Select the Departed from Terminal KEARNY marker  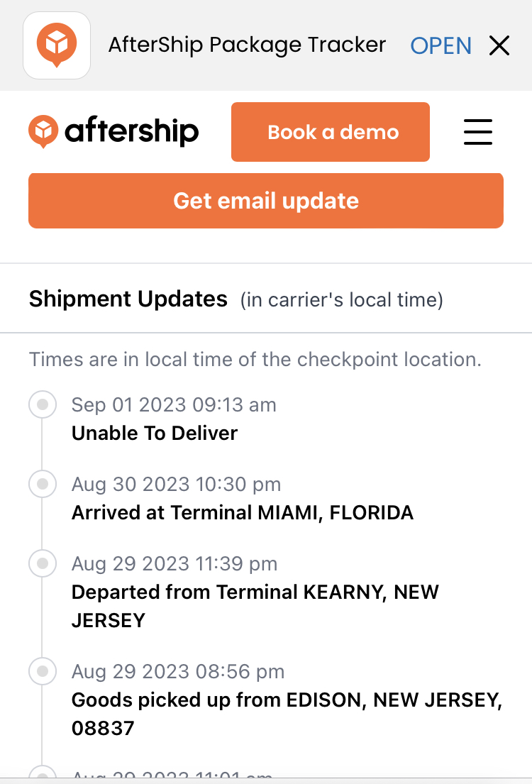coord(43,563)
